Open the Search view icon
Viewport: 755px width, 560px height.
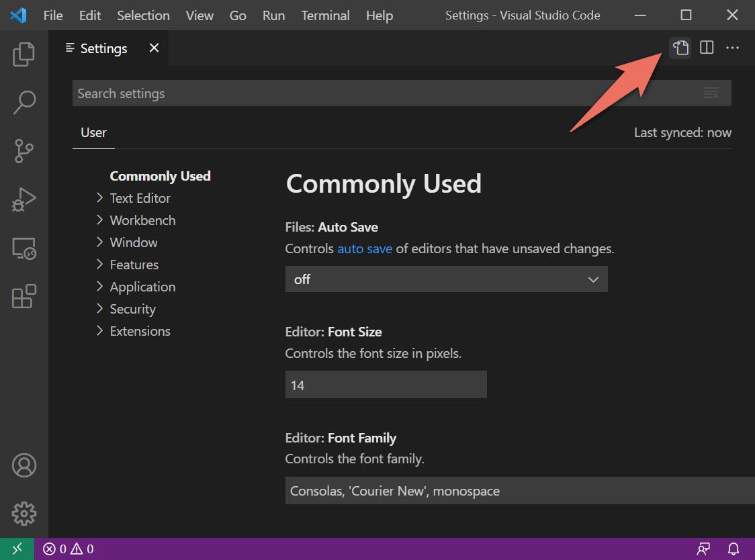point(24,103)
